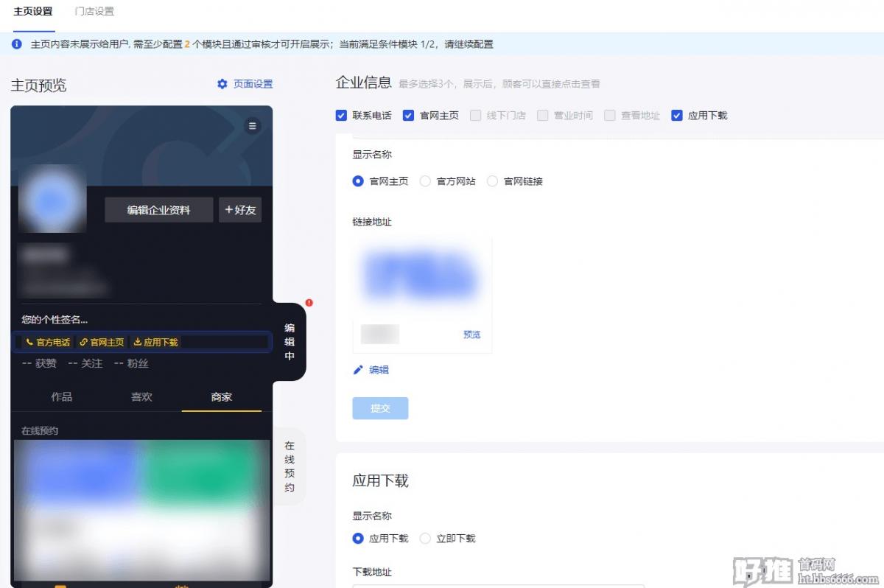The image size is (884, 588).
Task: Click the 预览 link in link card
Action: [471, 335]
